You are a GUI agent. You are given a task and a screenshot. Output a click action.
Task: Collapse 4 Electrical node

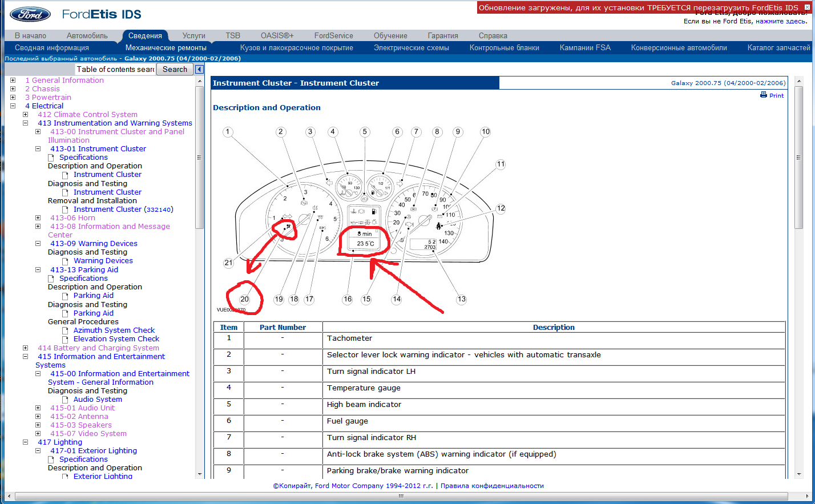13,106
